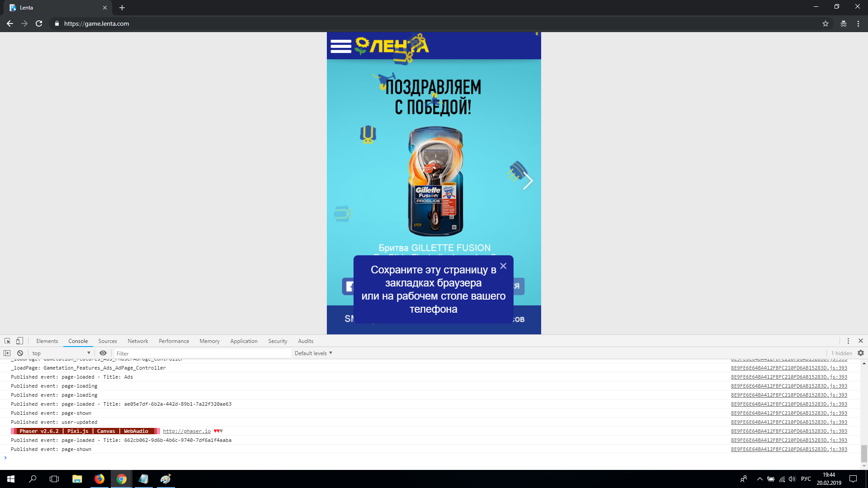This screenshot has height=488, width=868.
Task: Open the DevTools customize three-dot menu
Action: [x=848, y=341]
